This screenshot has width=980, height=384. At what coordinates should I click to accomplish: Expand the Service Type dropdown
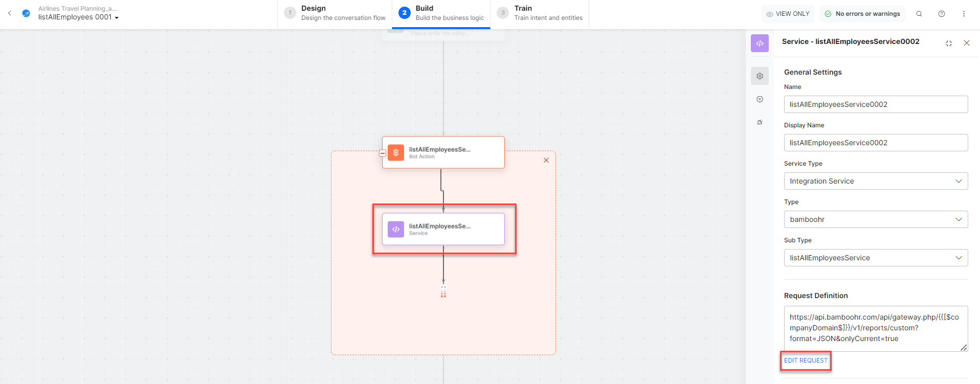click(876, 181)
